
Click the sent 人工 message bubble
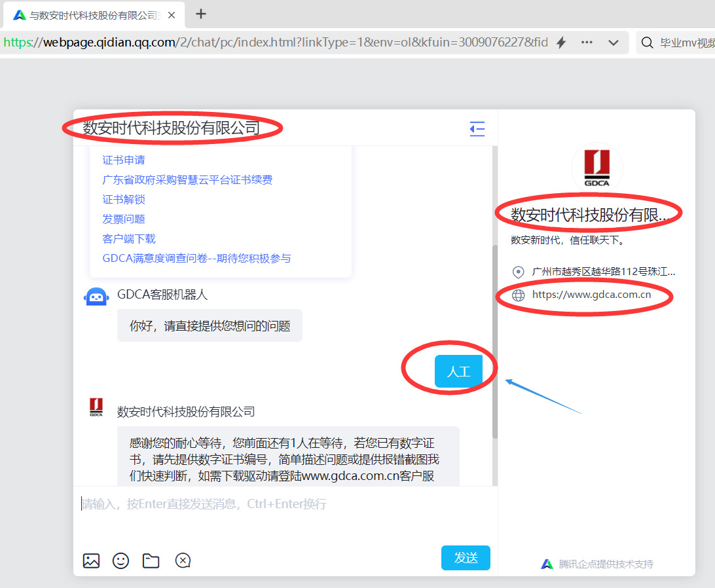pyautogui.click(x=458, y=371)
